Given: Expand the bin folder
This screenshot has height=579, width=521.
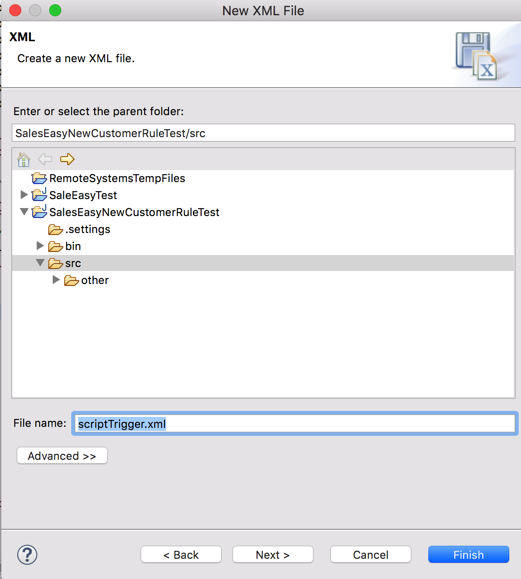Looking at the screenshot, I should click(x=40, y=246).
